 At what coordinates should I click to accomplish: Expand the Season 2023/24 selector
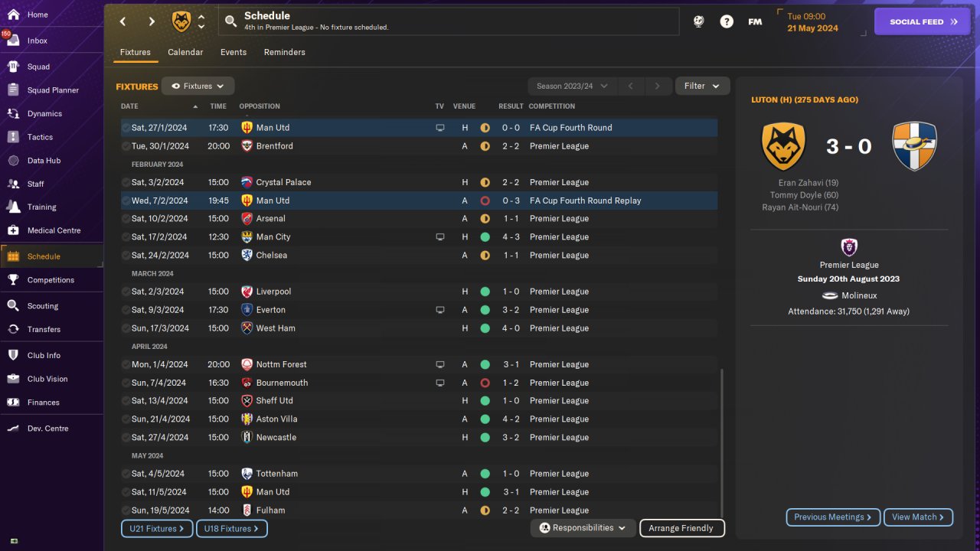pyautogui.click(x=571, y=86)
